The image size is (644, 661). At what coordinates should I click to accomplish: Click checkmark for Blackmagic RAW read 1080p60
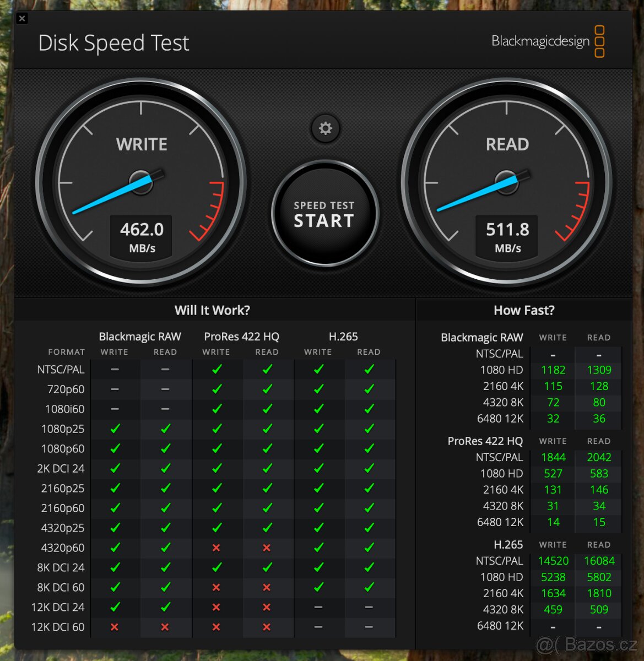(x=165, y=448)
